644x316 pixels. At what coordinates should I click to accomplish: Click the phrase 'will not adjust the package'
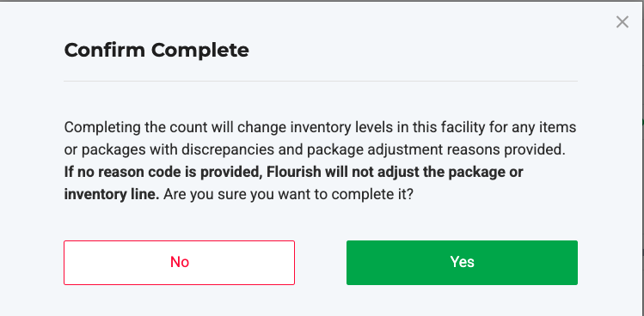[x=415, y=172]
